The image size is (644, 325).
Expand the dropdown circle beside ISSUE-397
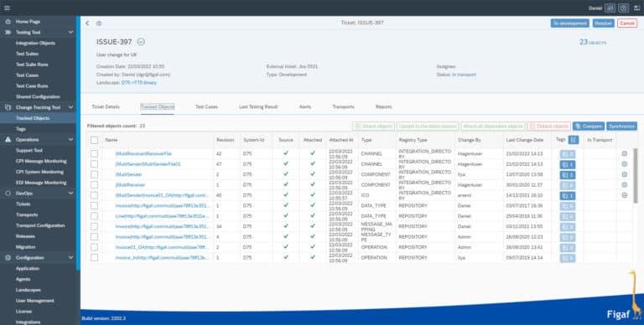(141, 42)
